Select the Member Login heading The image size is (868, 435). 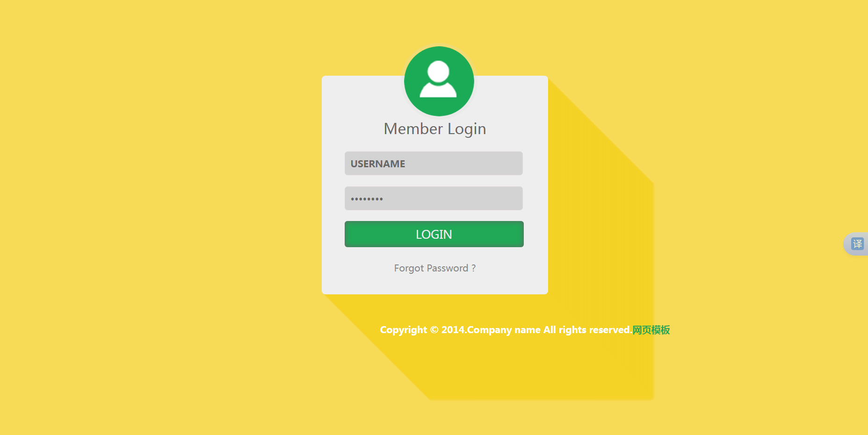(435, 129)
